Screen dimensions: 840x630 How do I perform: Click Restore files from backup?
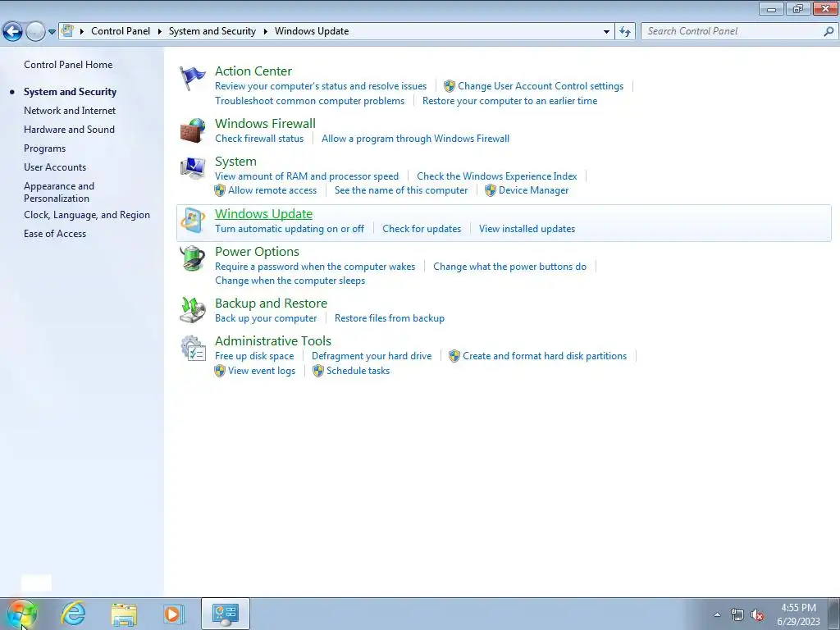(390, 318)
